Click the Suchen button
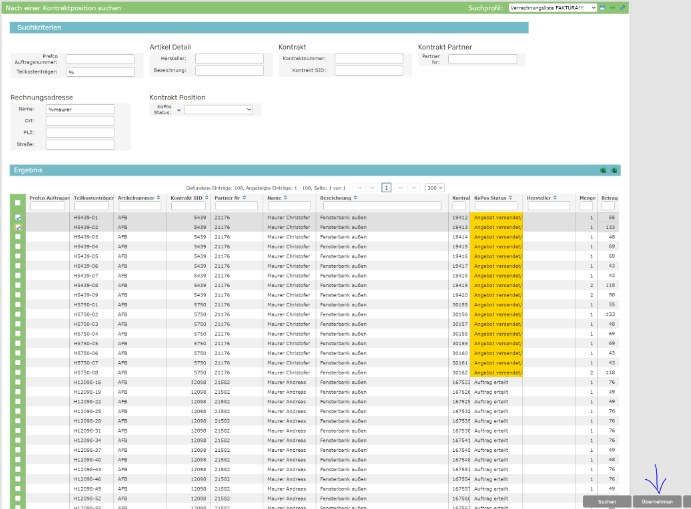Image resolution: width=691 pixels, height=509 pixels. click(x=606, y=500)
